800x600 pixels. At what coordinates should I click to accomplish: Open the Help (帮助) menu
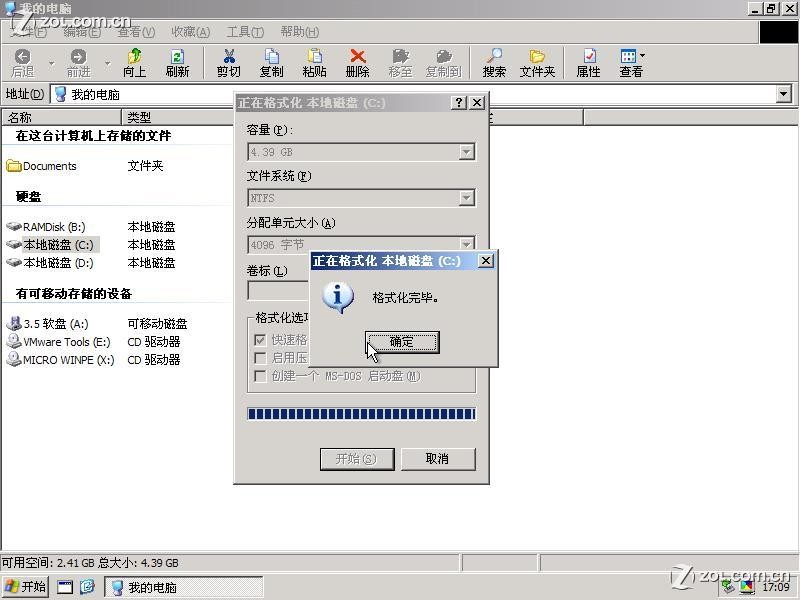299,32
